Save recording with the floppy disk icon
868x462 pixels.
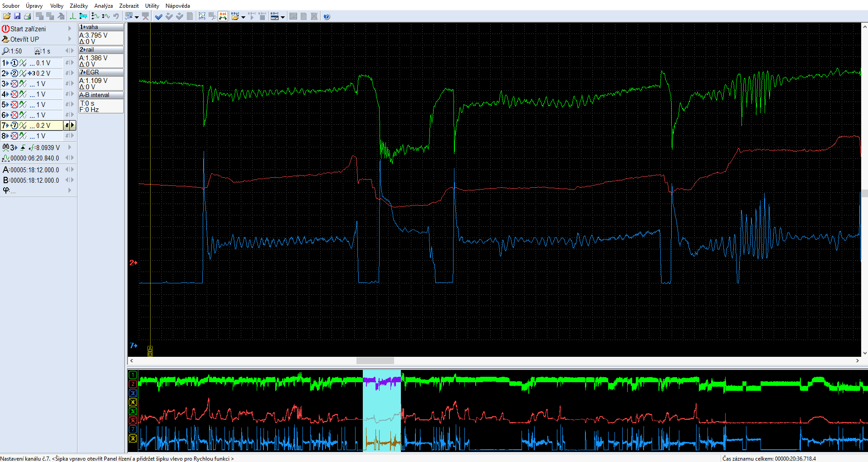17,16
